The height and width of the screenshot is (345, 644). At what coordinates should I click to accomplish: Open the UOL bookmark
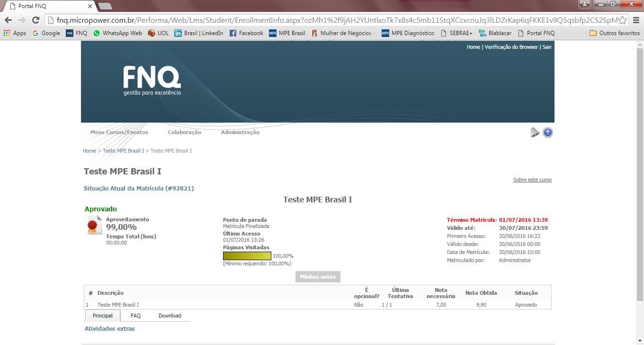point(158,33)
